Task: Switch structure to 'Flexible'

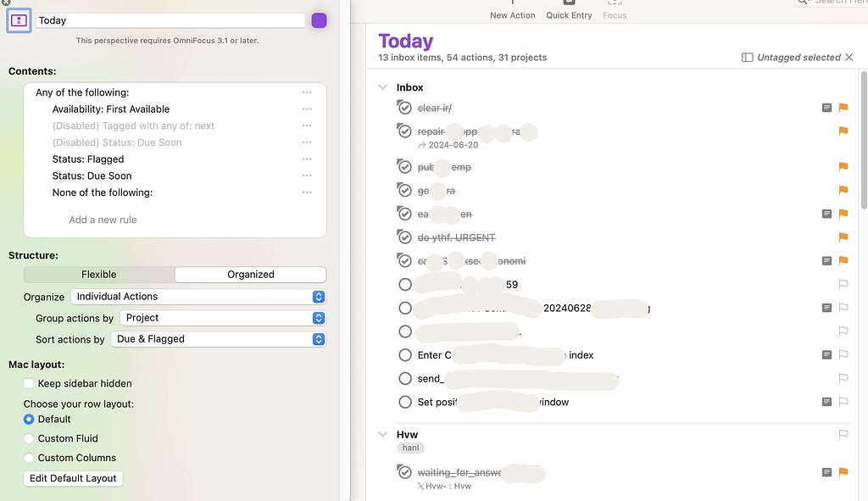Action: [98, 274]
